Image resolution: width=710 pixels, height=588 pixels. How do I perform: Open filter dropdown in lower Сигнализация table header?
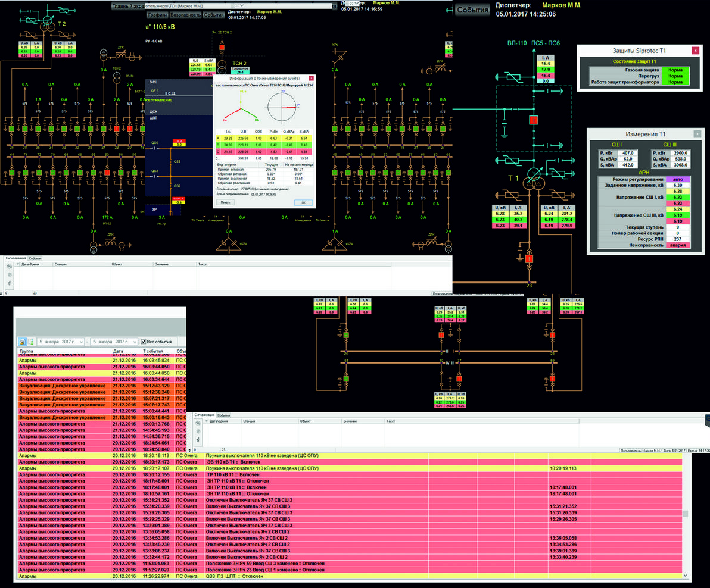pos(207,421)
